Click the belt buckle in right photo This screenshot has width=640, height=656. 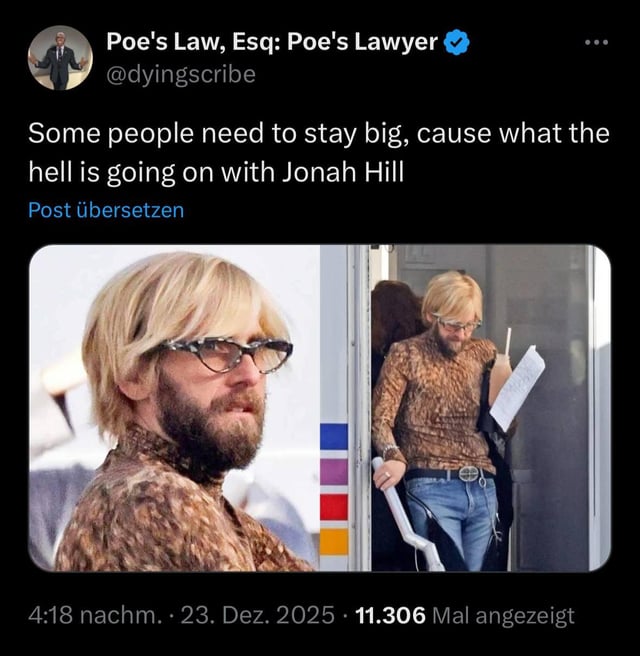pyautogui.click(x=469, y=474)
